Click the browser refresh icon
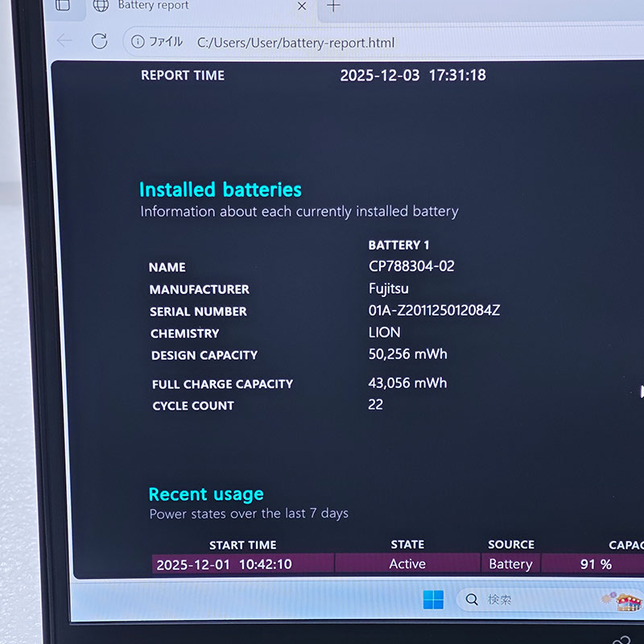 tap(99, 42)
